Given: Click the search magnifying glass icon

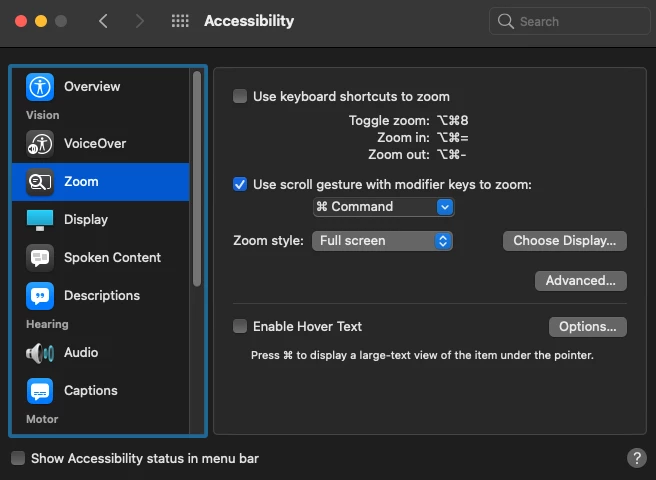Looking at the screenshot, I should [x=505, y=21].
